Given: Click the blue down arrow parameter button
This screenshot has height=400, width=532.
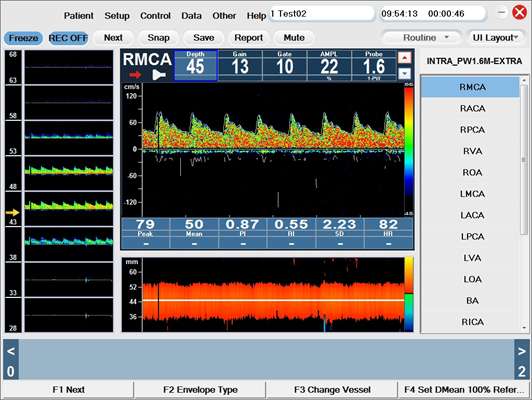Looking at the screenshot, I should coord(404,73).
